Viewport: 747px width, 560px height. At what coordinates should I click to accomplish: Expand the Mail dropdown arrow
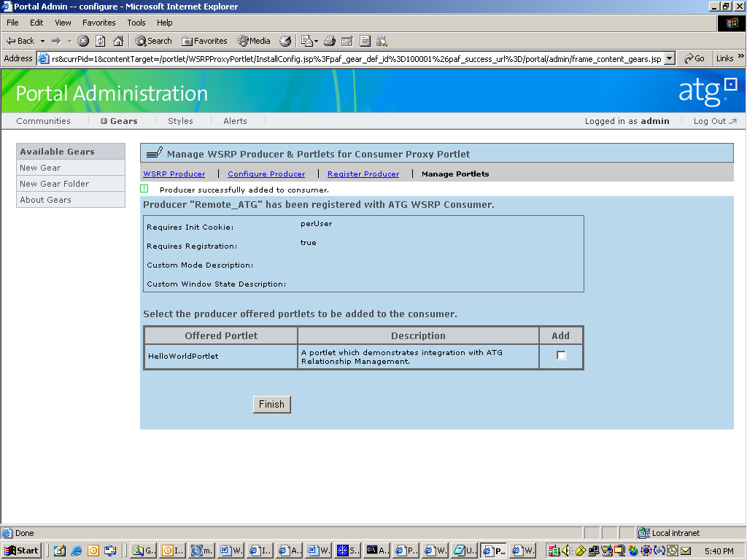coord(316,42)
